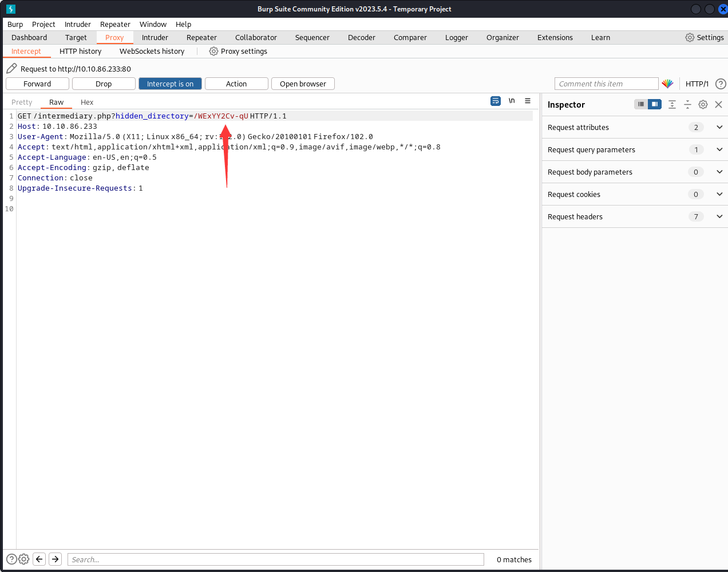Show non-printable characters with \n icon
Image resolution: width=728 pixels, height=572 pixels.
512,101
